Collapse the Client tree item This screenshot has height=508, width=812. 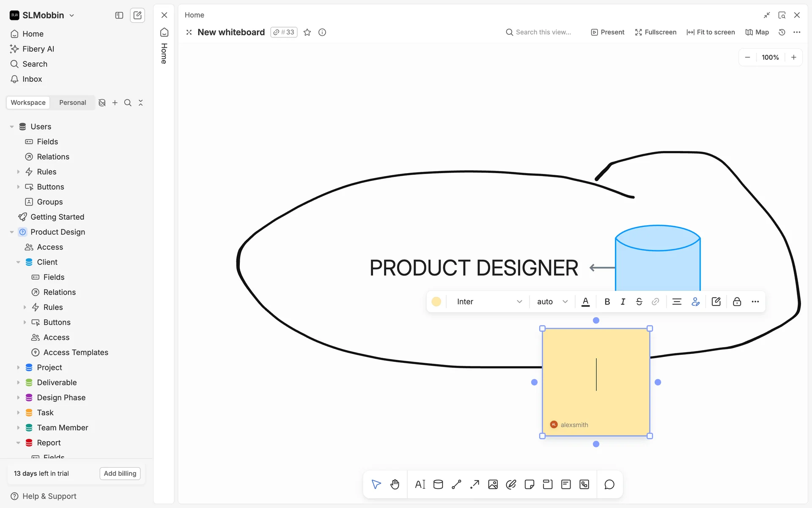pos(18,262)
